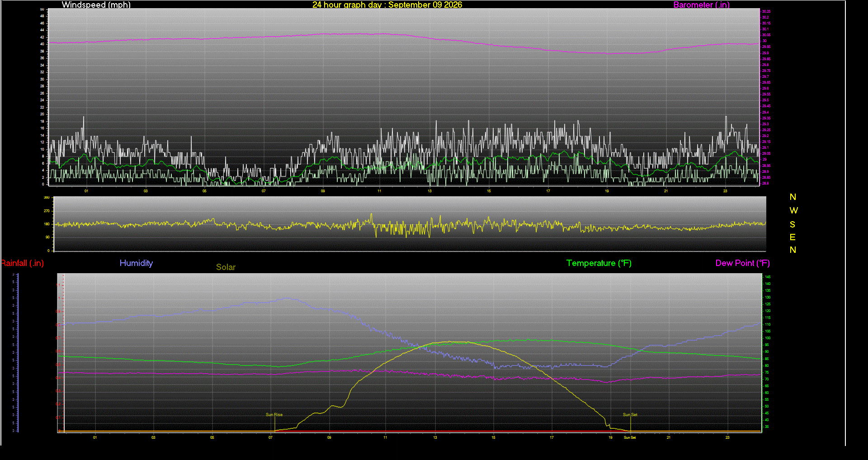Click '40' on the windspeed axis

(42, 44)
